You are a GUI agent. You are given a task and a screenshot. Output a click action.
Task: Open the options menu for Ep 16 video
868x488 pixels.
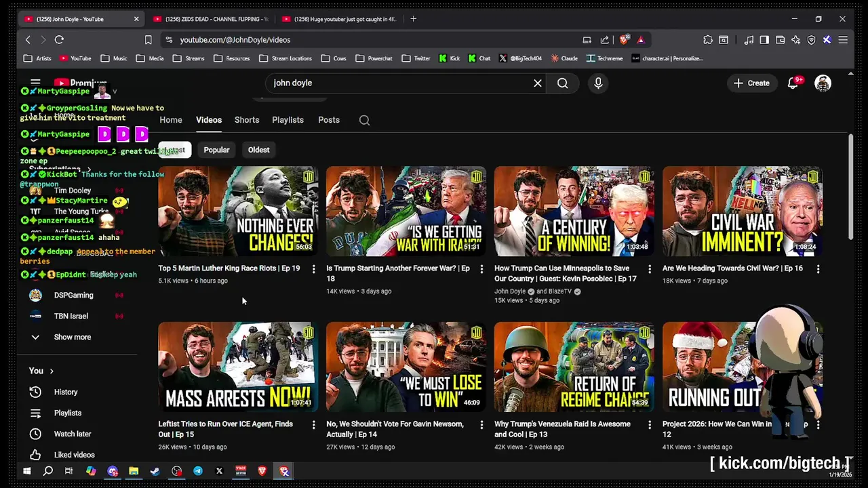click(818, 269)
